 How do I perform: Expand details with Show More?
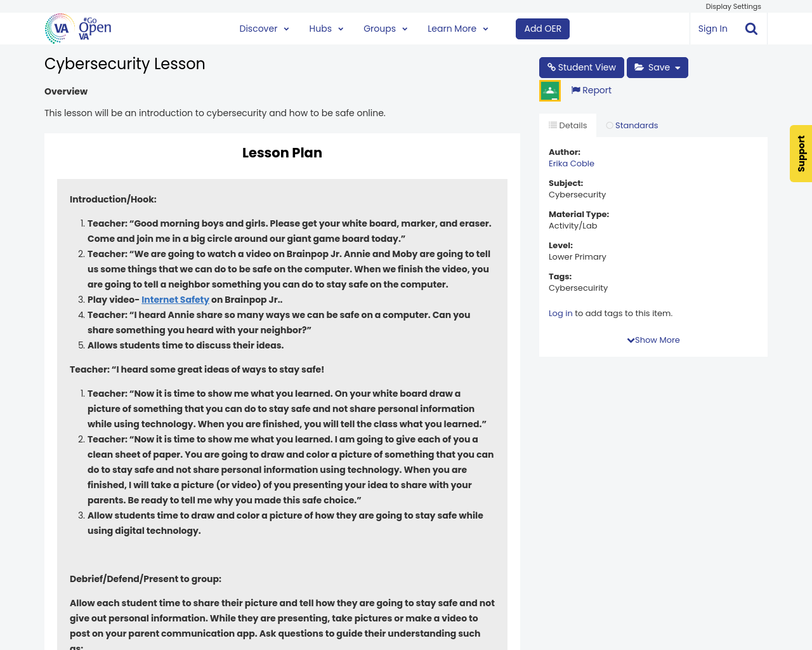[653, 340]
